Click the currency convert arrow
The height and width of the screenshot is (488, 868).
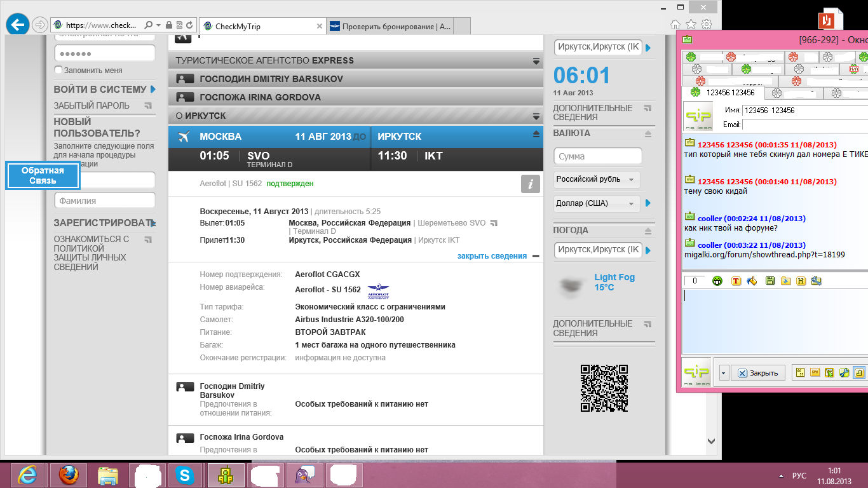(x=648, y=203)
